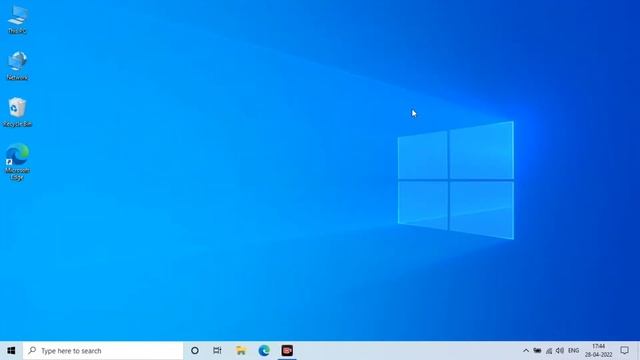Open the clock and calendar showing 17:44
640x360 pixels.
[598, 351]
